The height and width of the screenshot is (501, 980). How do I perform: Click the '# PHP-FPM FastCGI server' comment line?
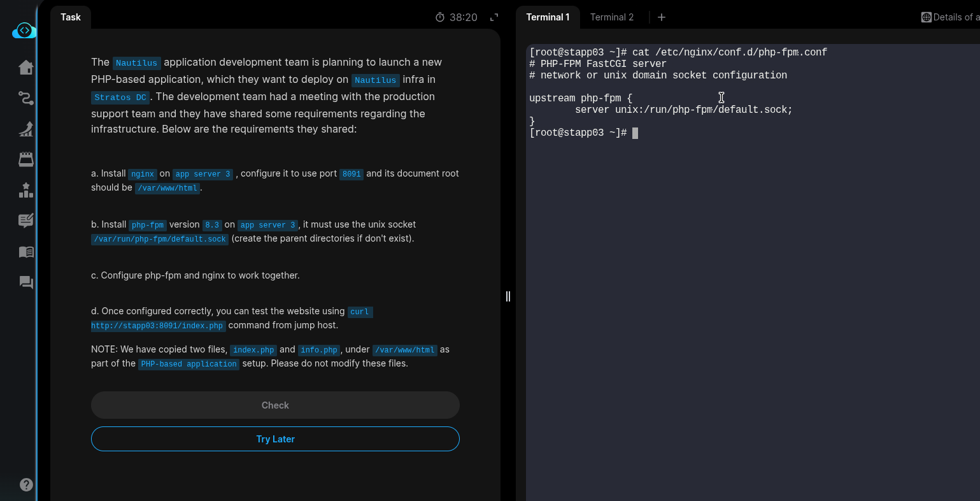tap(598, 64)
